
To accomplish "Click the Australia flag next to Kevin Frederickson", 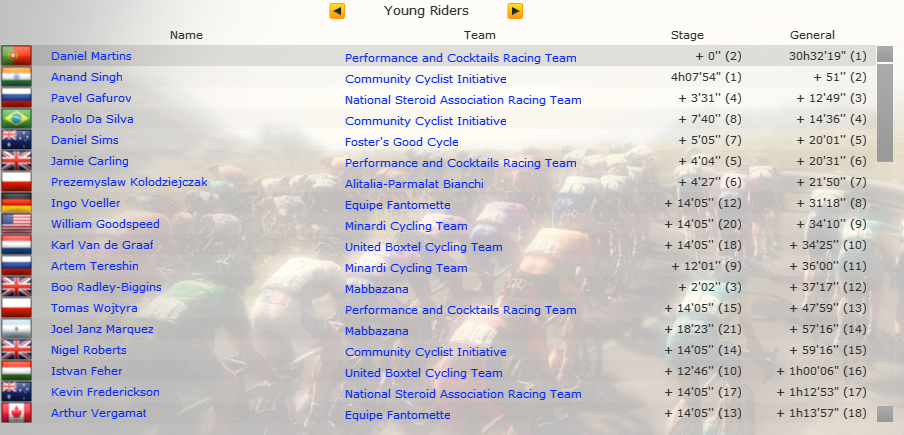I will point(17,392).
